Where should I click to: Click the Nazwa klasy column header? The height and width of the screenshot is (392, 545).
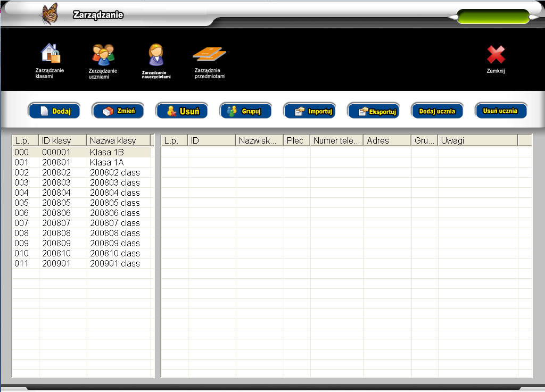[118, 140]
